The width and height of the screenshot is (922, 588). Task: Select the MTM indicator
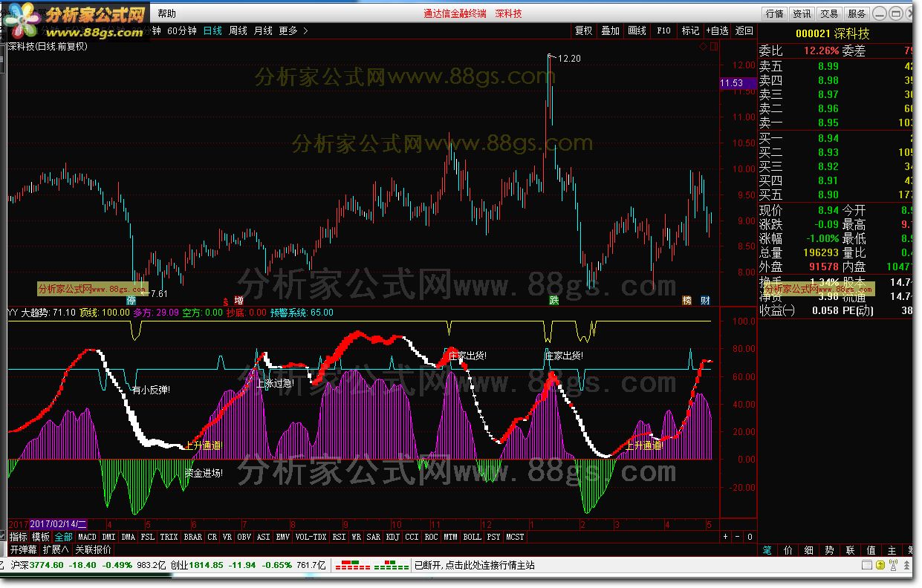coord(451,537)
